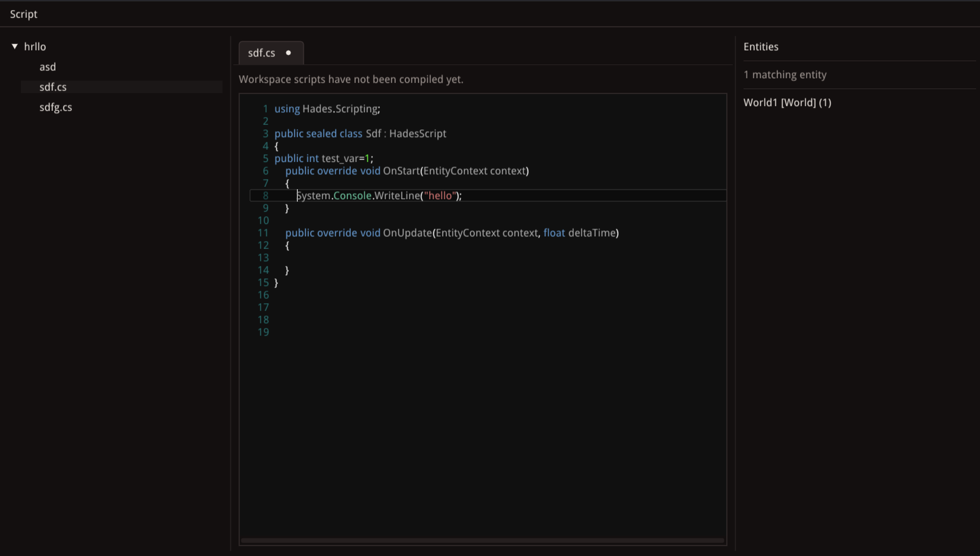980x556 pixels.
Task: Click line number 1 beside the using statement
Action: 265,109
